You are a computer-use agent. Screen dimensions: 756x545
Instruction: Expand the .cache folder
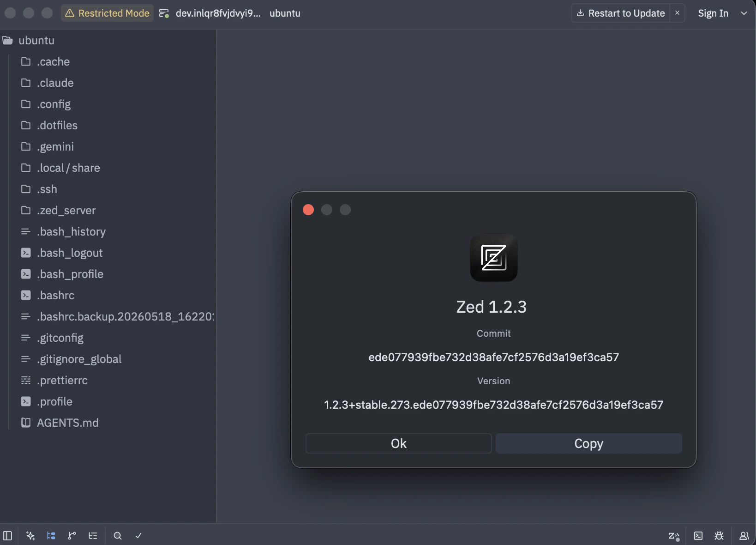(108, 61)
